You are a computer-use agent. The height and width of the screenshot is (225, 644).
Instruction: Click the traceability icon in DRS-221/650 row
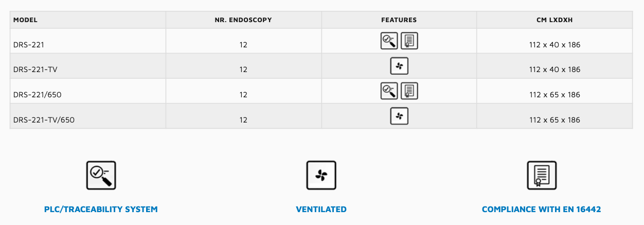click(389, 91)
